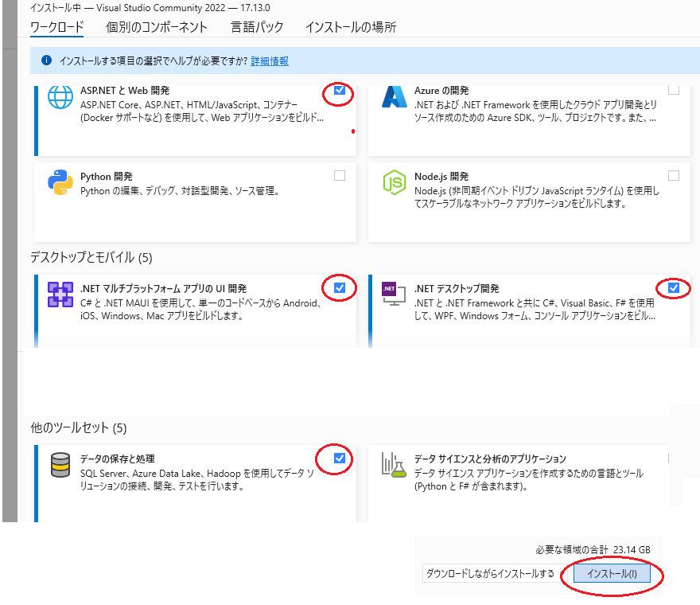Click the blue info icon in help banner
Viewport: 700px width, 605px height.
pyautogui.click(x=46, y=60)
